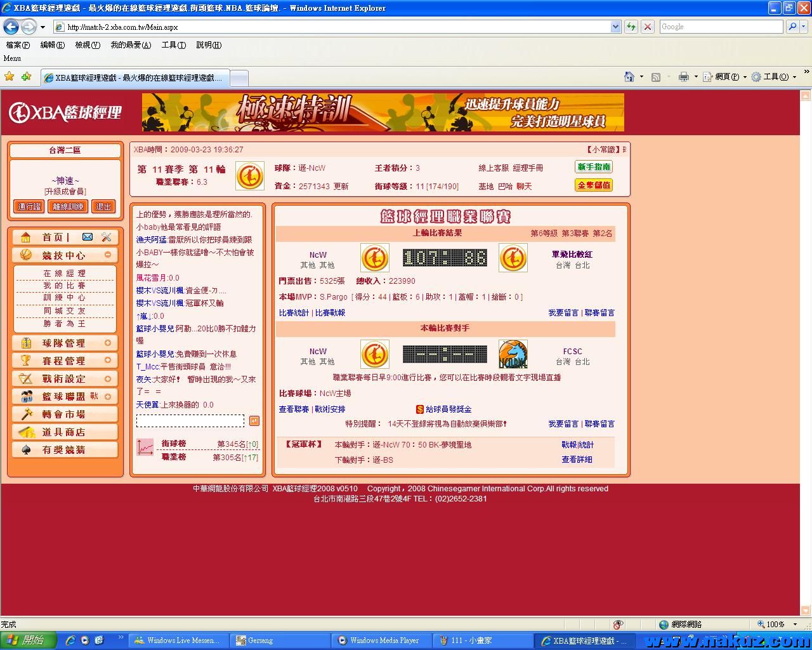Open the 編輯(E) menu

[52, 45]
